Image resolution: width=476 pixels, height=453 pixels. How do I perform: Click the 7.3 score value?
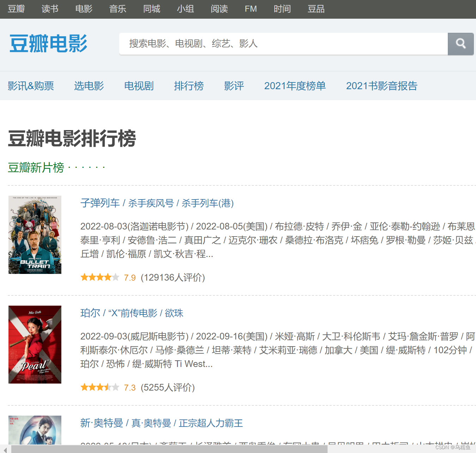coord(130,388)
